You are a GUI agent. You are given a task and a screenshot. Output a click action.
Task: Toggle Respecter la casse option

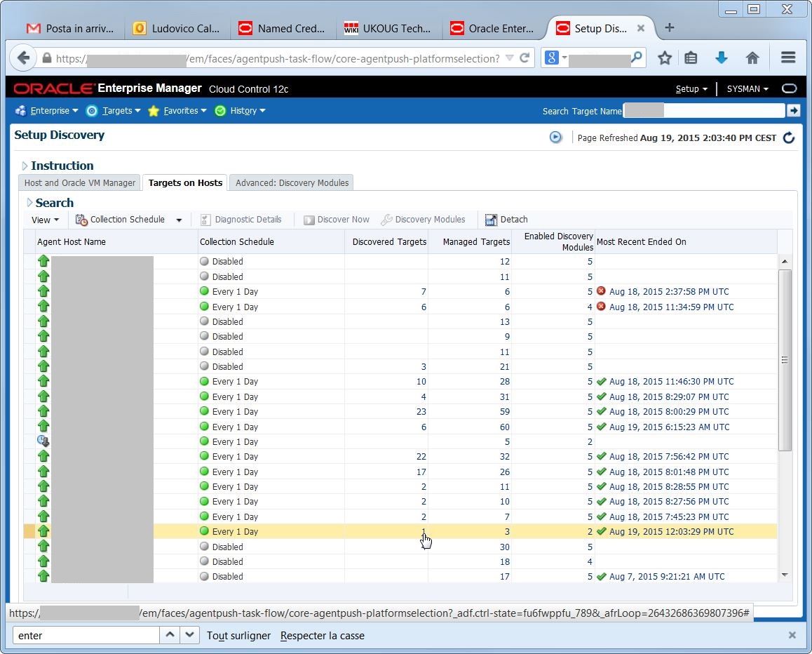pyautogui.click(x=322, y=635)
